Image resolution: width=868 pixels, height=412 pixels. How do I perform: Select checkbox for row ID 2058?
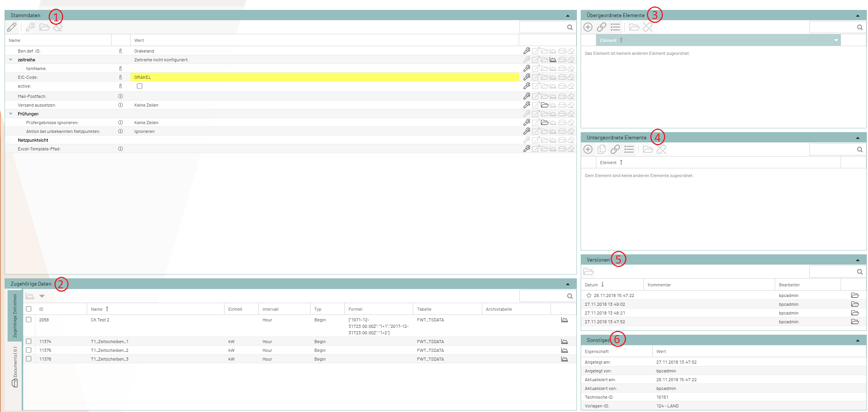(x=29, y=319)
